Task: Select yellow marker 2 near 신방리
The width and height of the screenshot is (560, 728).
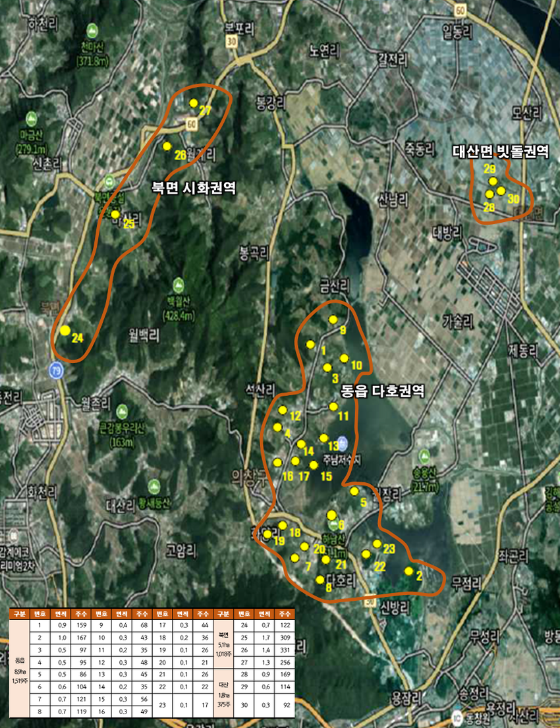Action: (x=409, y=571)
